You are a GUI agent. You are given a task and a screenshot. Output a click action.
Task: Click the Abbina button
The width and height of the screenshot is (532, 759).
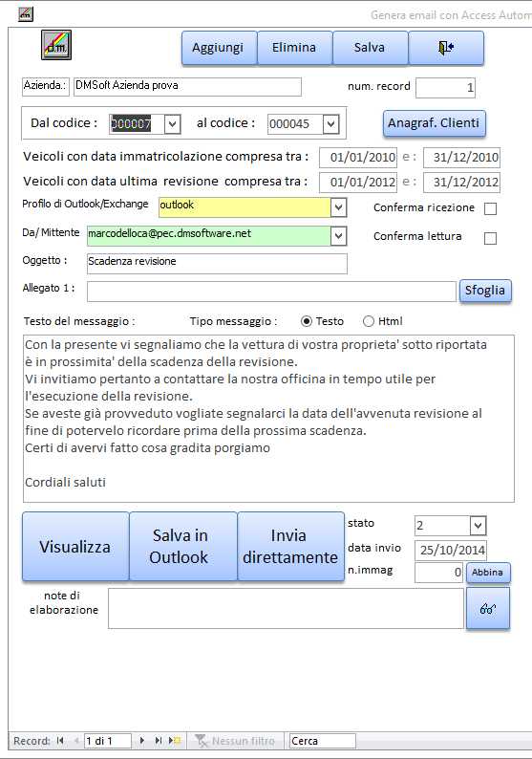coord(488,573)
